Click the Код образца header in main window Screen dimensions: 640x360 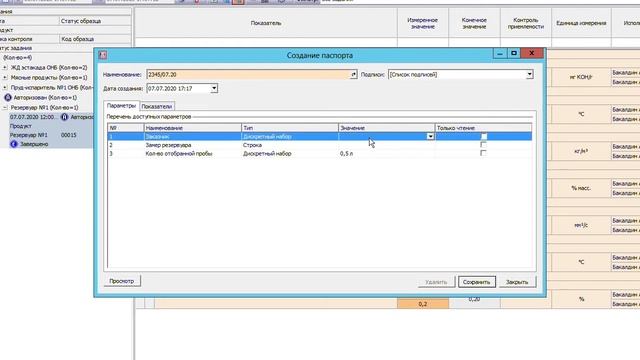coord(95,39)
